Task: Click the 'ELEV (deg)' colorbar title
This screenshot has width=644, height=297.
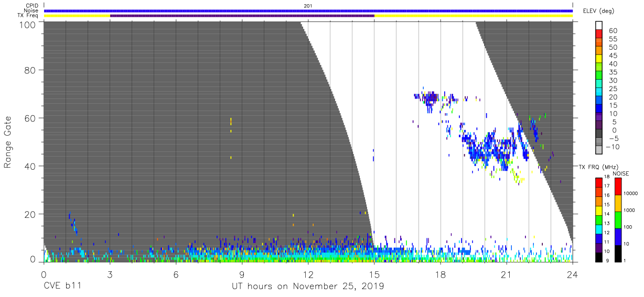Action: (x=599, y=10)
